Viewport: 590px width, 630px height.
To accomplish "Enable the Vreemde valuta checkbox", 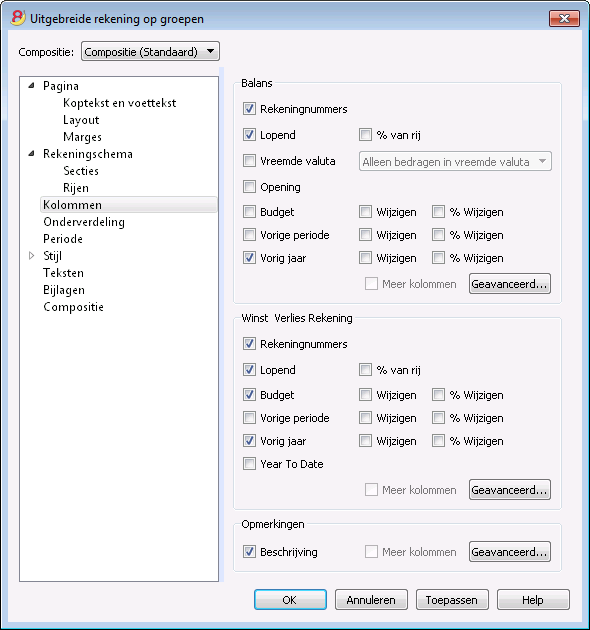I will pos(249,161).
